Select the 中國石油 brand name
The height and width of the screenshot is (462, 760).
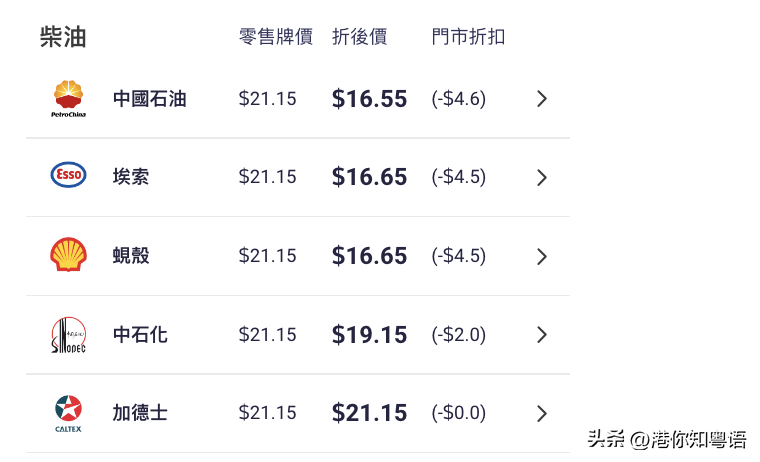point(150,99)
